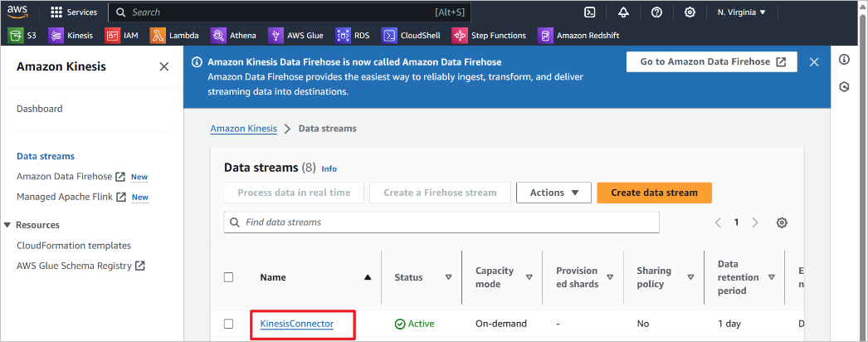Screen dimensions: 868x342
Task: Sort by Data retention period column
Action: coord(771,278)
